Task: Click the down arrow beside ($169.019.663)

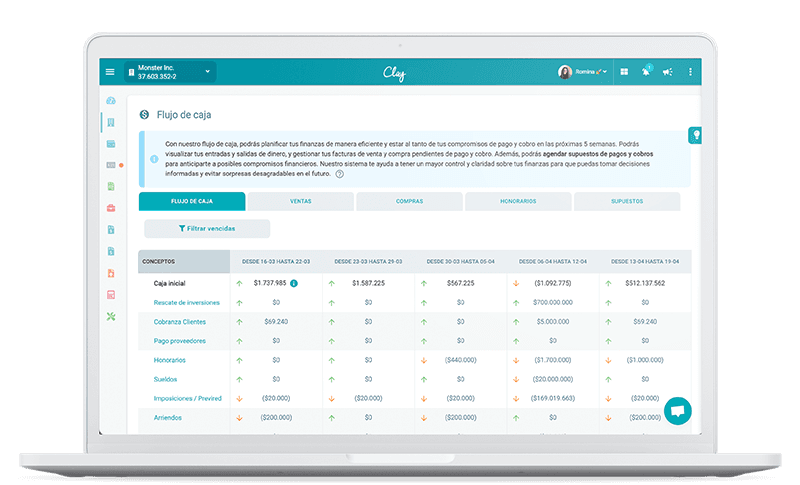Action: tap(516, 399)
